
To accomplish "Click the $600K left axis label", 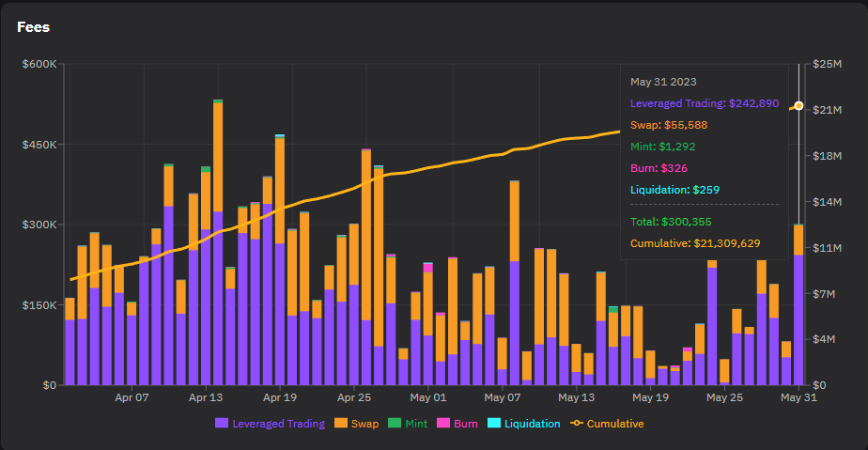I will coord(39,64).
